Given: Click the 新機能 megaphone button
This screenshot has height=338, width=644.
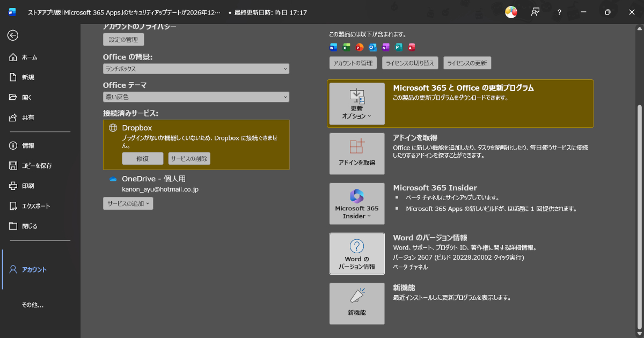Looking at the screenshot, I should click(x=357, y=304).
